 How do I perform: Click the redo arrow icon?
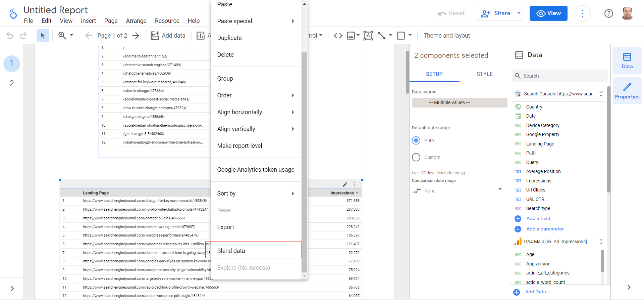(23, 36)
